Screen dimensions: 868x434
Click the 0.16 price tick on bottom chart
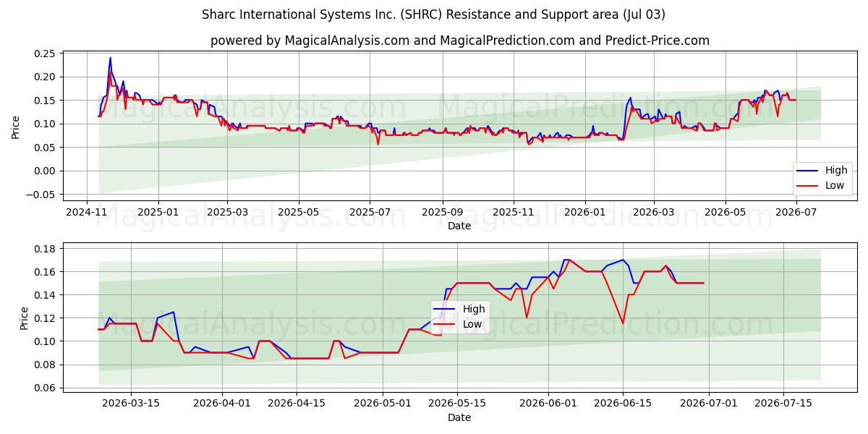(x=45, y=272)
